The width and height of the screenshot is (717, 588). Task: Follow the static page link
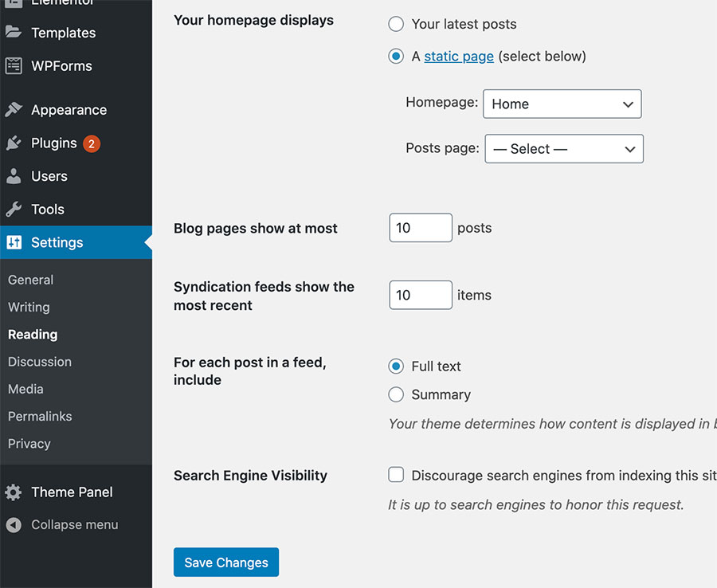tap(459, 57)
